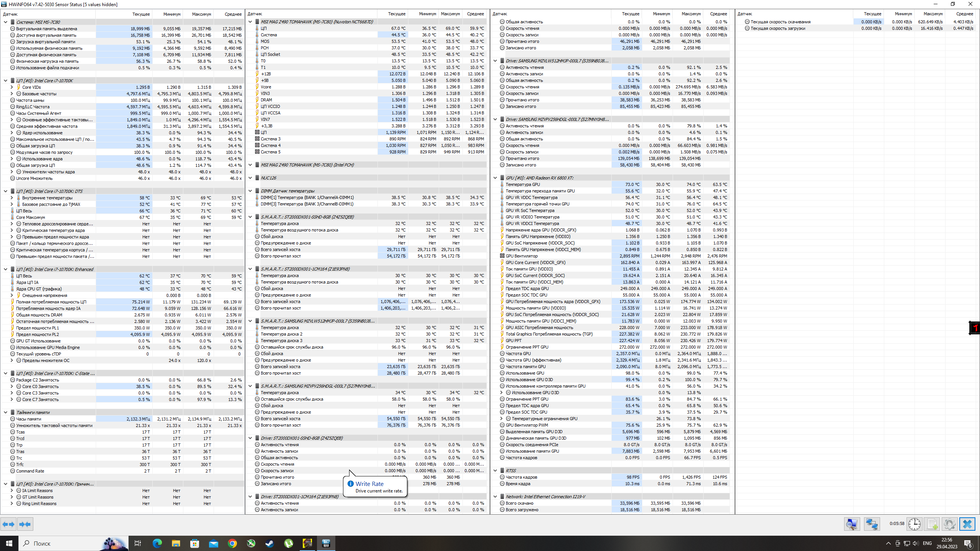The width and height of the screenshot is (980, 551).
Task: Expand the Core VIDs row
Action: [x=11, y=87]
